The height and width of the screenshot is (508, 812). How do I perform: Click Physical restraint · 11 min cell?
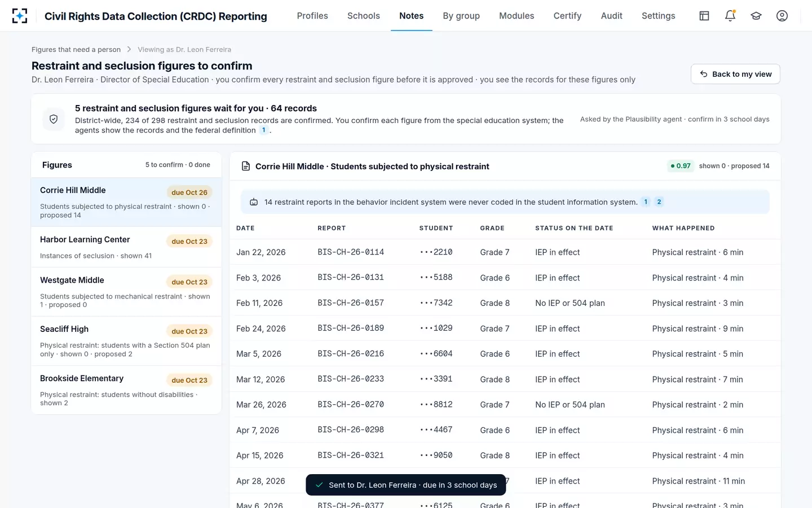(699, 481)
